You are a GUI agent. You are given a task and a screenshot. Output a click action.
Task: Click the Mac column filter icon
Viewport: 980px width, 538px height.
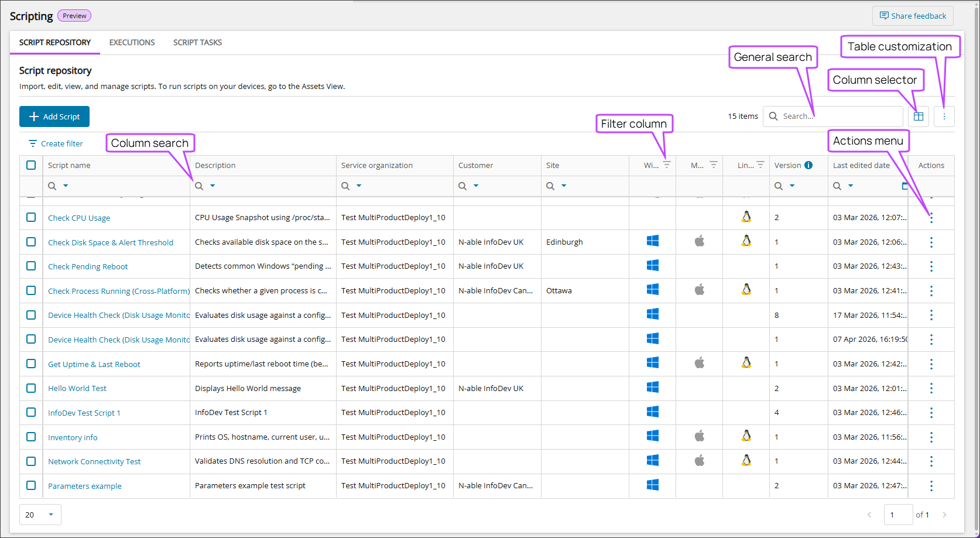714,165
